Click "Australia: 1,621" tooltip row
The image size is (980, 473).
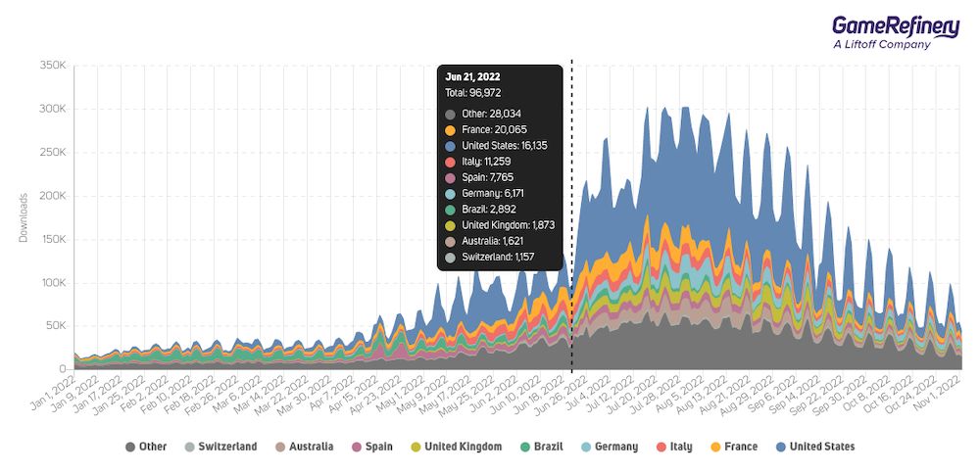pos(485,241)
